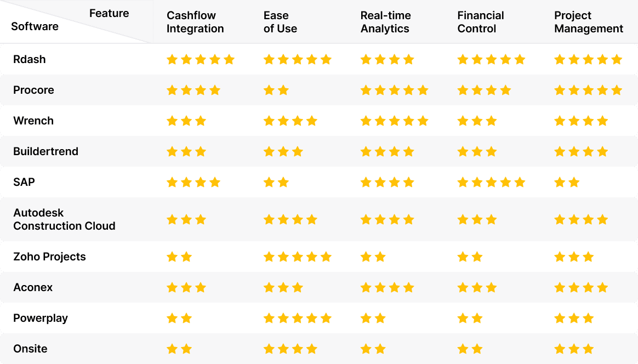Click the Rdash software name
Viewport: 638px width, 364px height.
pos(30,59)
